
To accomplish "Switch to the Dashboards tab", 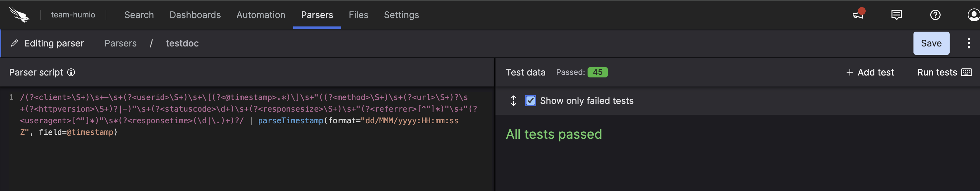I will [x=195, y=15].
